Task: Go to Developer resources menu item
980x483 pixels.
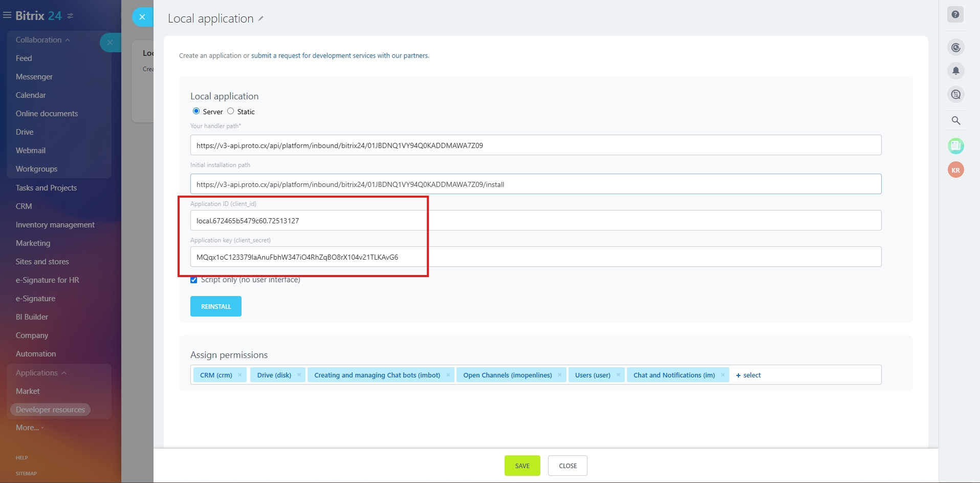Action: tap(50, 410)
